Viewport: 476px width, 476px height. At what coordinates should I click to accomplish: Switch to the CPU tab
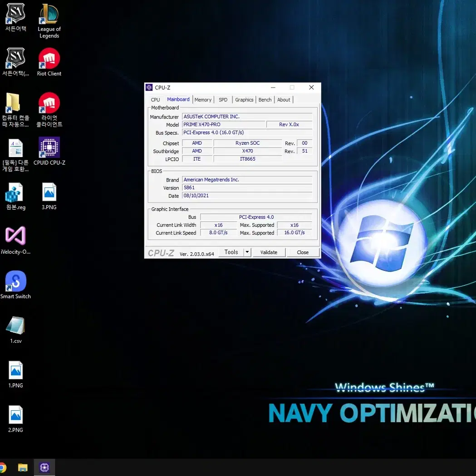pyautogui.click(x=155, y=99)
